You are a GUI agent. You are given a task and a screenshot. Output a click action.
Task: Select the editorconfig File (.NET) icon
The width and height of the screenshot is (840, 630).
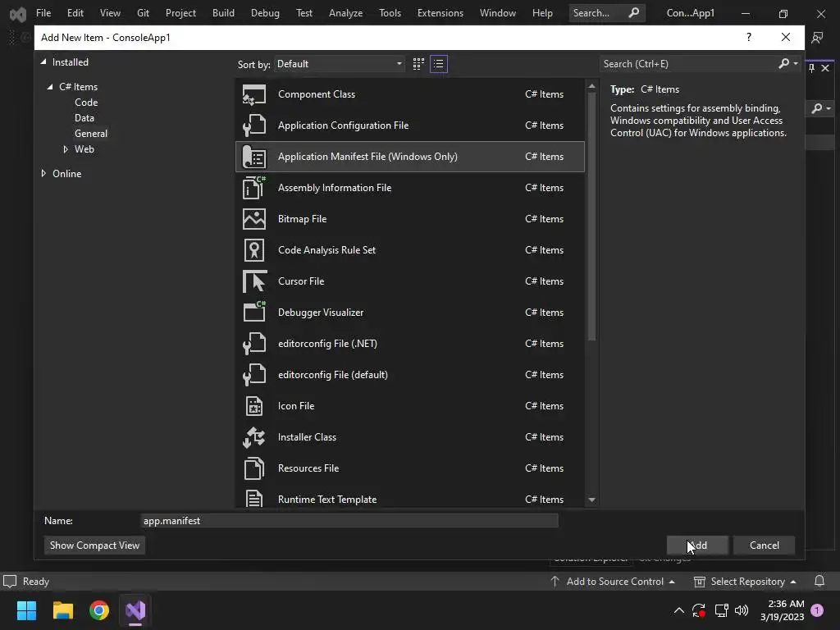pos(254,344)
